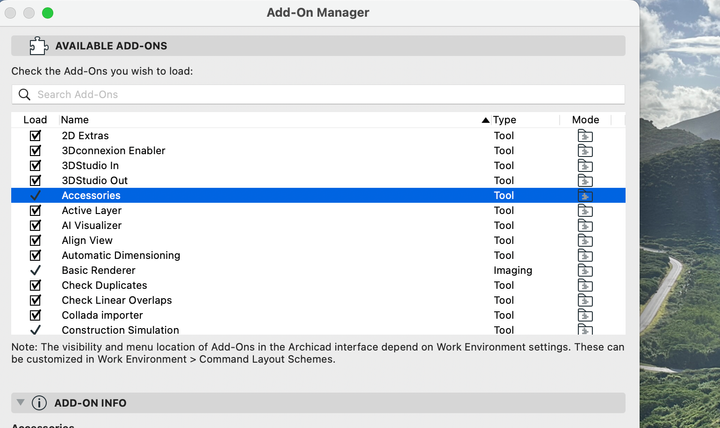
Task: Click the mode icon for Align View
Action: [585, 241]
